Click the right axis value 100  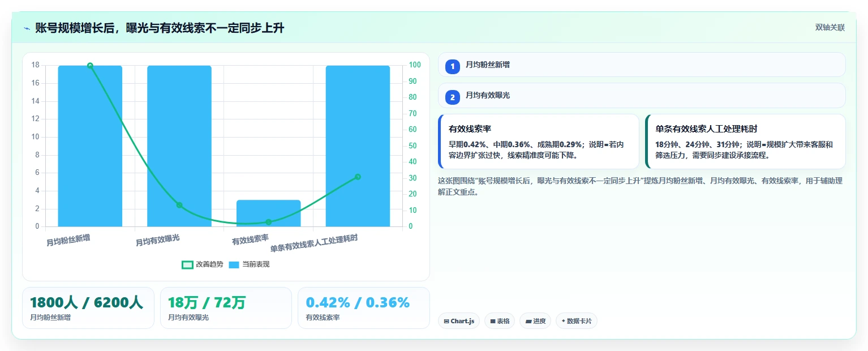[415, 65]
